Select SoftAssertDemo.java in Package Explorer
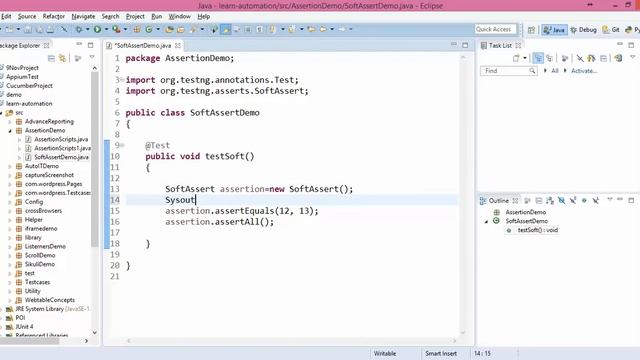The width and height of the screenshot is (640, 360). coord(61,157)
